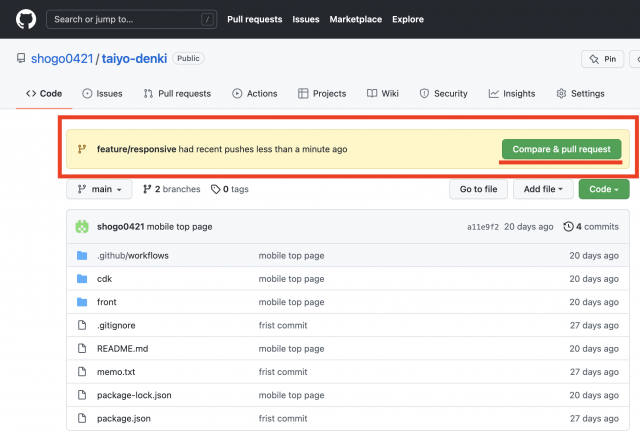Open frist commit message on package.json row

tap(283, 418)
